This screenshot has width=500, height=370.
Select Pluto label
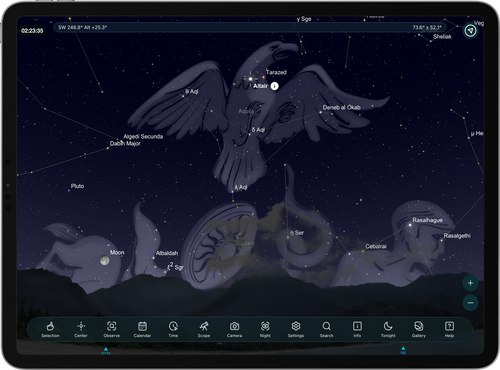[x=77, y=186]
